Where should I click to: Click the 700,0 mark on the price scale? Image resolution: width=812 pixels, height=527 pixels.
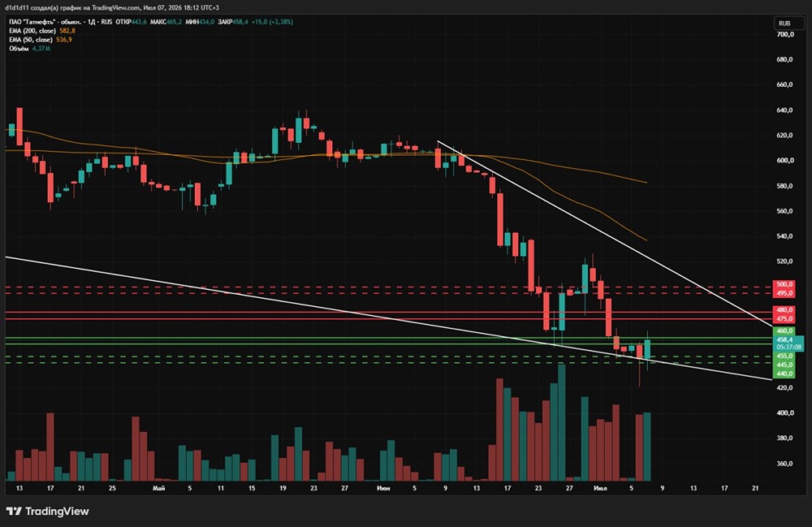pyautogui.click(x=785, y=34)
